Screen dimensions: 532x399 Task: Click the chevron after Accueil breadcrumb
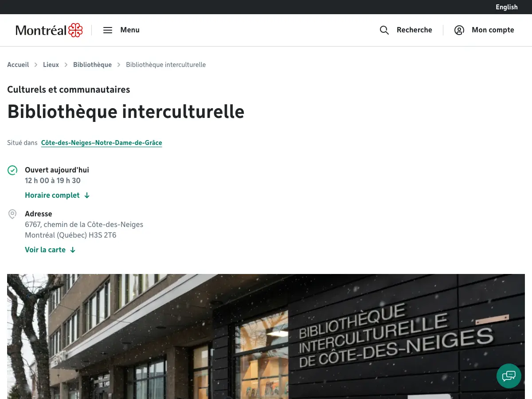click(x=36, y=65)
